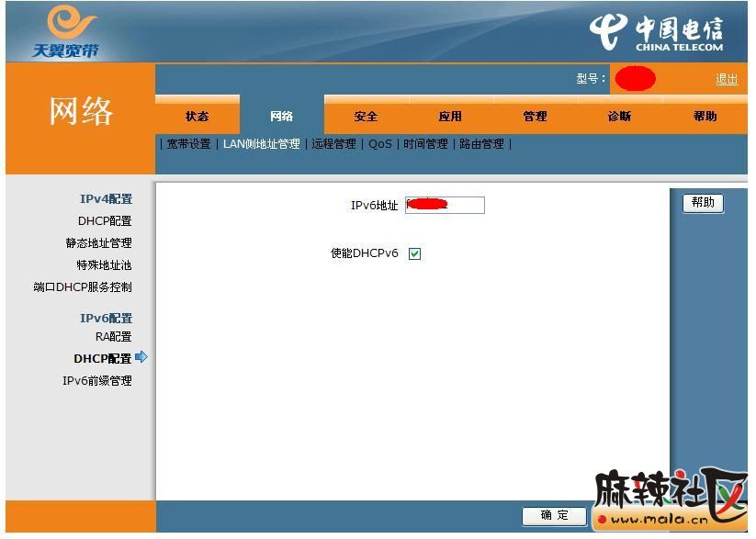Open the 应用 tab
This screenshot has height=539, width=756.
tap(450, 117)
